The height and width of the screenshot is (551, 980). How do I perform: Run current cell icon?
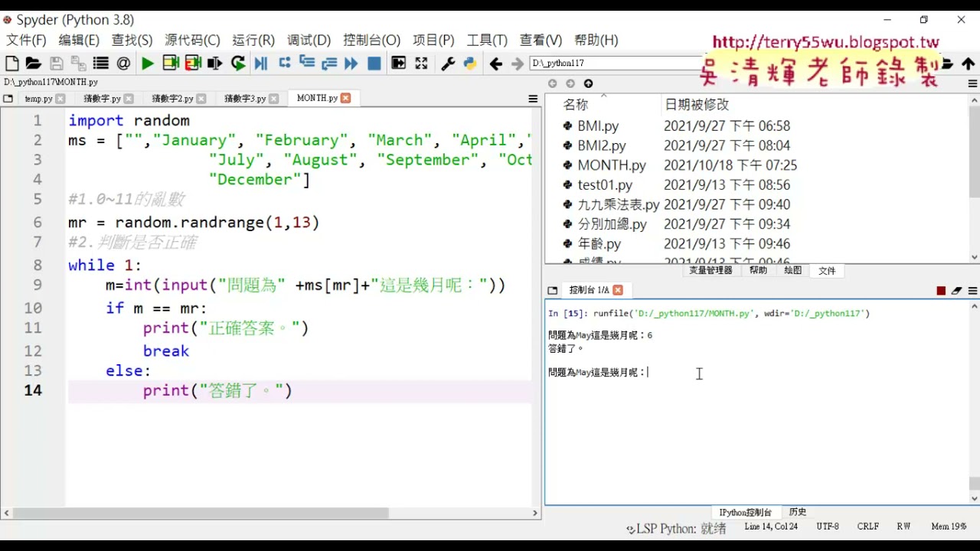(171, 64)
